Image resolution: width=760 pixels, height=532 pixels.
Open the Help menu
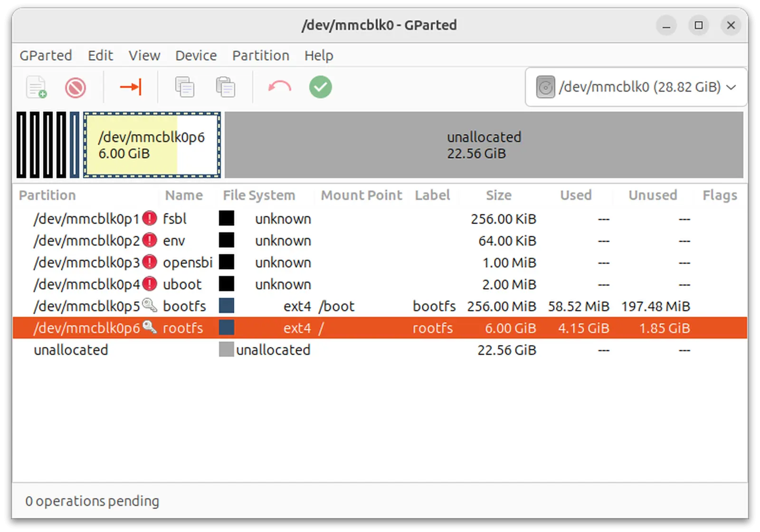point(319,56)
